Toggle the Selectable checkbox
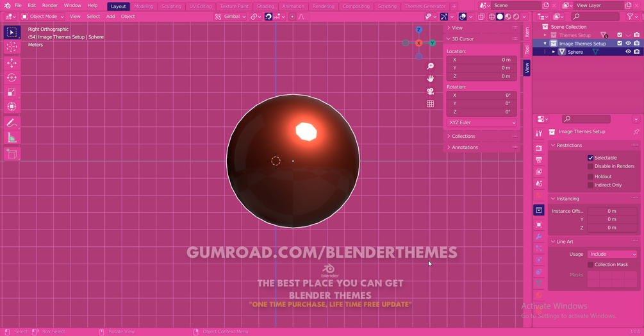The width and height of the screenshot is (644, 336). click(x=590, y=158)
